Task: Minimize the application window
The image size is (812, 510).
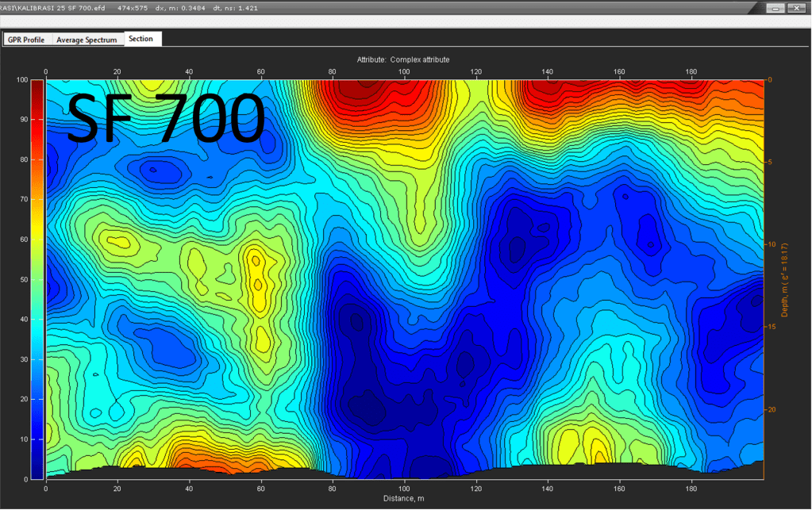Action: click(775, 8)
